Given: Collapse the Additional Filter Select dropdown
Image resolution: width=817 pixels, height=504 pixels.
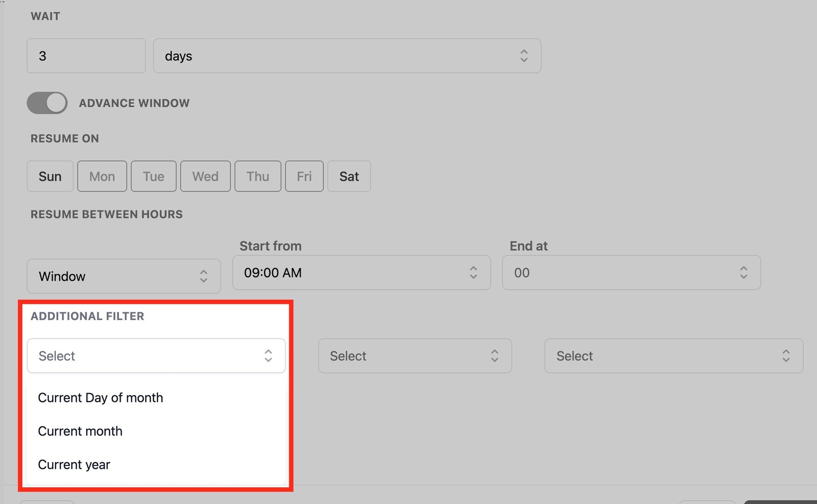Looking at the screenshot, I should [x=156, y=356].
